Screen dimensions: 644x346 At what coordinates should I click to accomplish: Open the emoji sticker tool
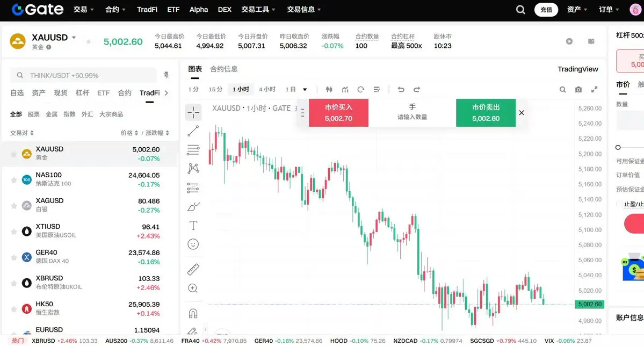(x=193, y=244)
